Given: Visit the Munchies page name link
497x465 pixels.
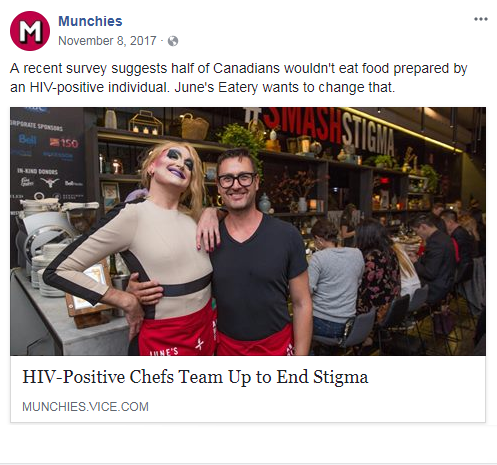Looking at the screenshot, I should pos(90,21).
